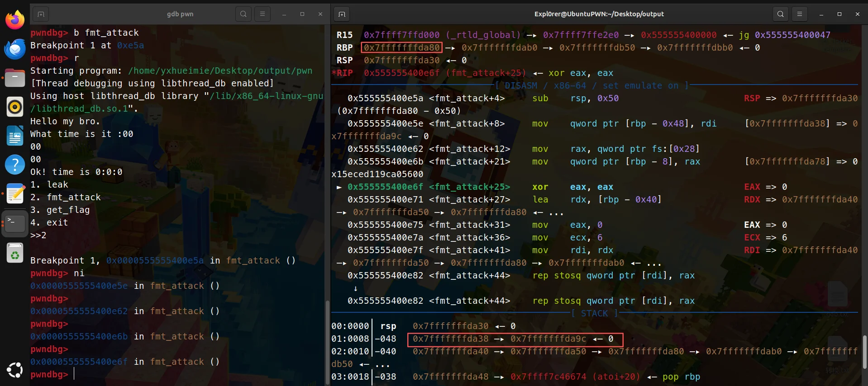Screen dimensions: 868x386
Task: Add new tab in gdb pwn terminal
Action: pos(41,14)
